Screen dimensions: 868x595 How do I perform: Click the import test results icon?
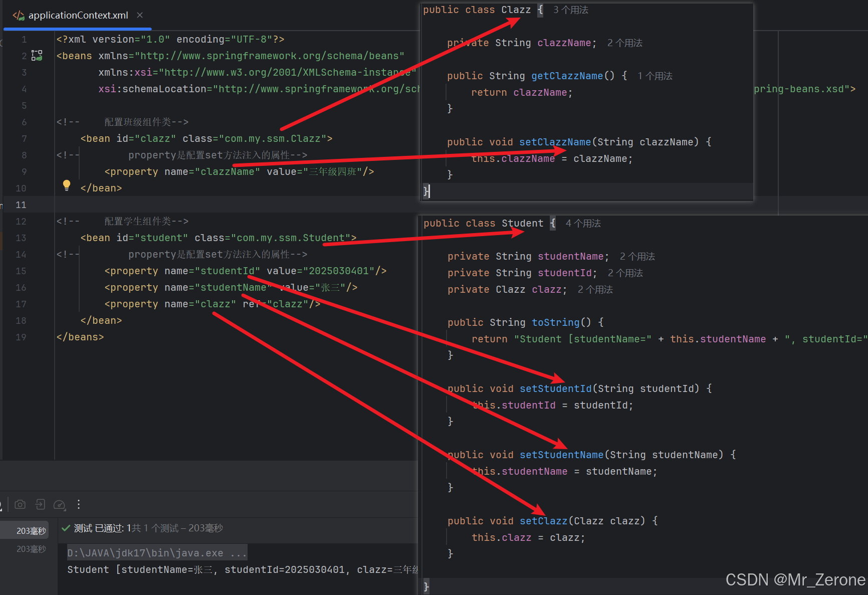[x=40, y=504]
